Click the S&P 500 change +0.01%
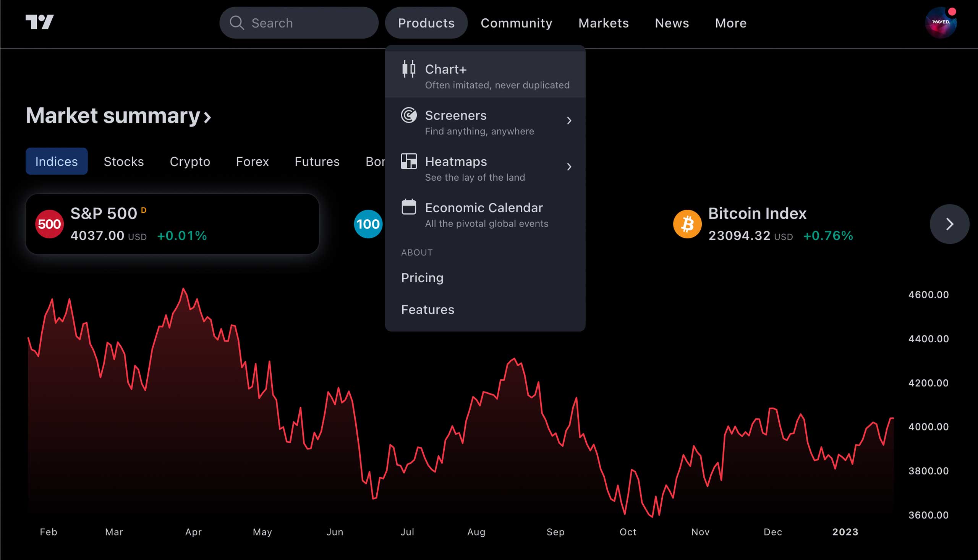 point(182,235)
